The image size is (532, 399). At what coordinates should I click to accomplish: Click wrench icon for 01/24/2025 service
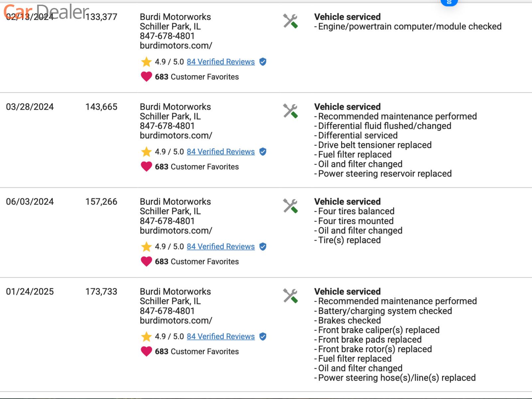pos(290,296)
